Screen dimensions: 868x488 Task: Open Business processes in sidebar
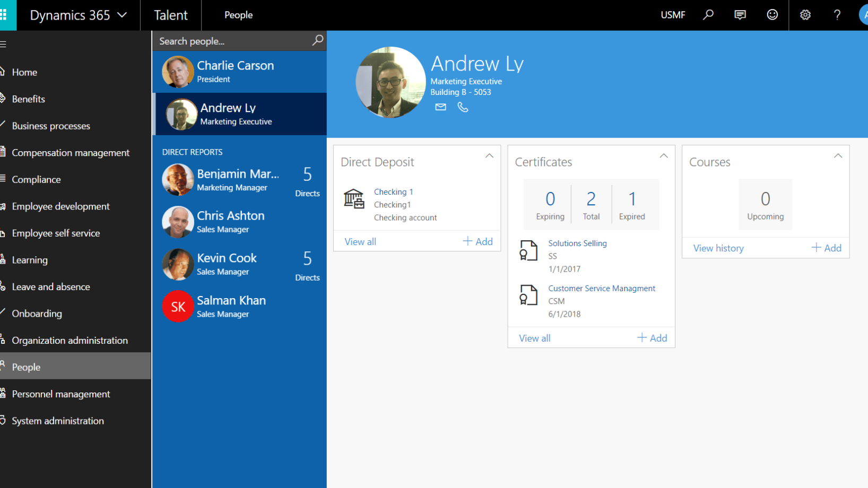75,126
